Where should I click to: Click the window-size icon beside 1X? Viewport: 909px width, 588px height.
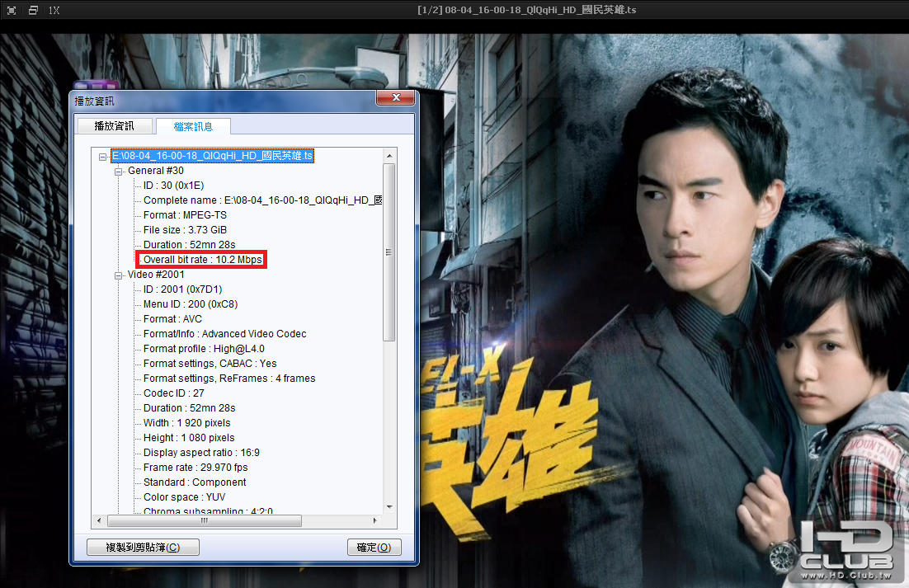33,11
